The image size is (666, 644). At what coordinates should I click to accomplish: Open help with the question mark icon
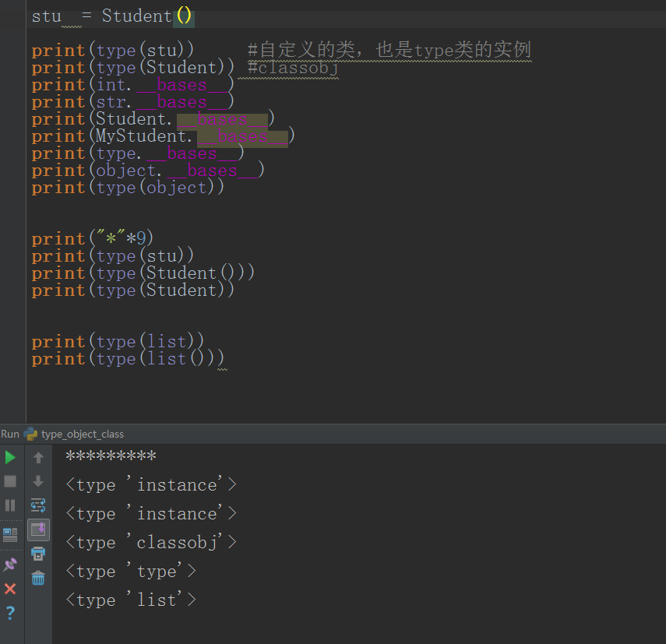tap(10, 613)
